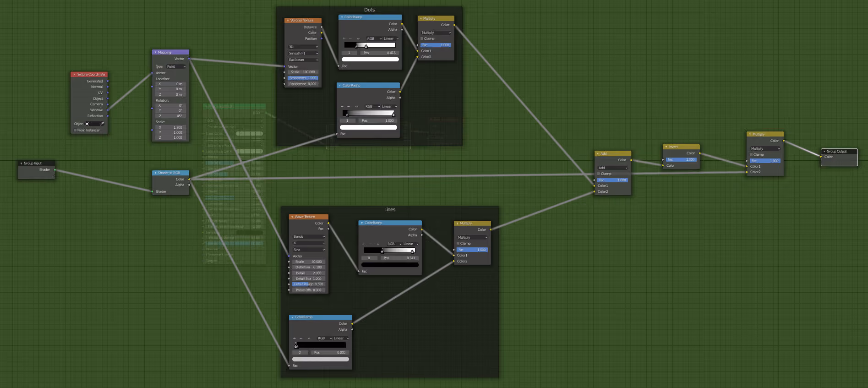
Task: Collapse the Invert node
Action: click(x=666, y=147)
